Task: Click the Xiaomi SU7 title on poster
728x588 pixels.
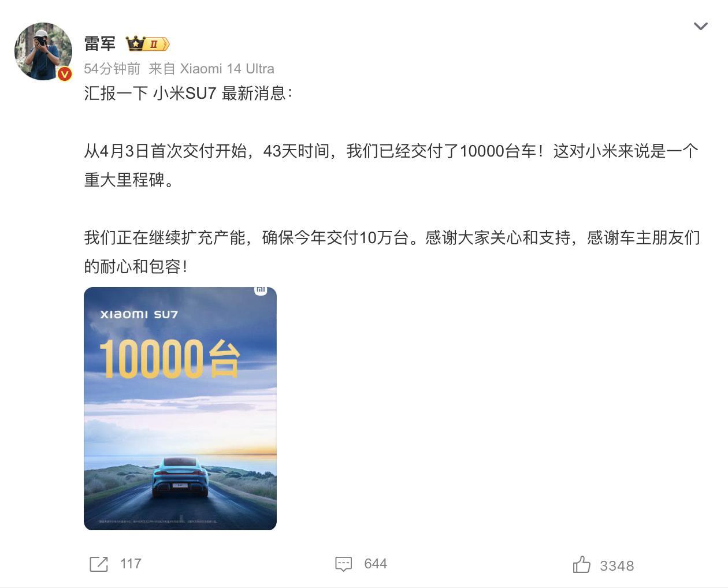Action: tap(139, 314)
